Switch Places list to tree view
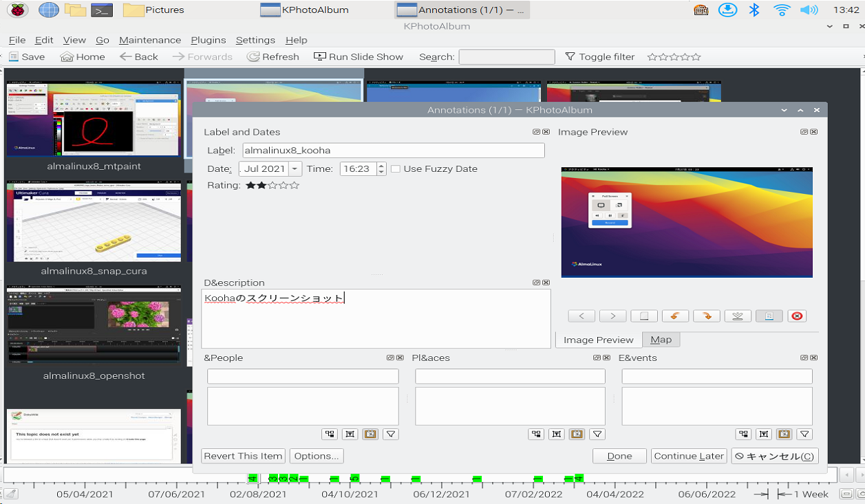Screen dimensions: 865x504 536,434
